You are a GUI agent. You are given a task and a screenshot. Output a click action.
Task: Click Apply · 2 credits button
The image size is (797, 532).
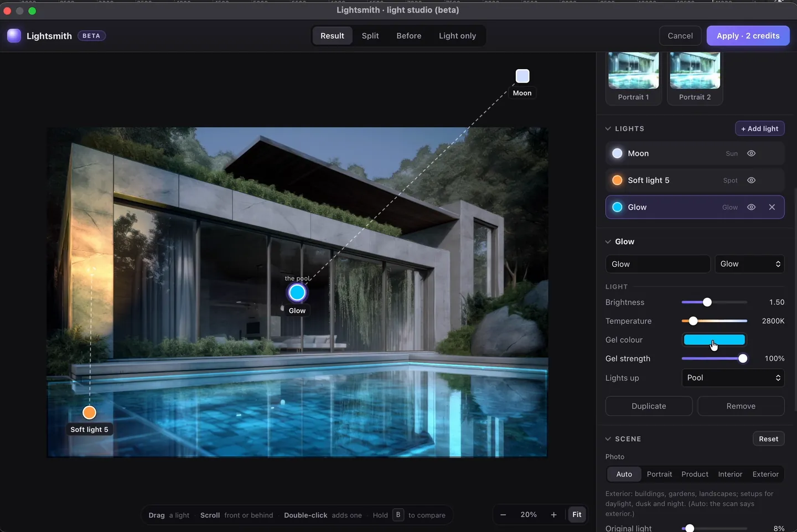point(748,36)
